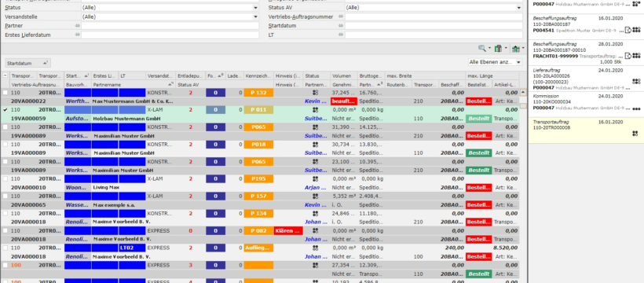Click the link icon beside Partner label
This screenshot has width=644, height=283.
point(77,25)
